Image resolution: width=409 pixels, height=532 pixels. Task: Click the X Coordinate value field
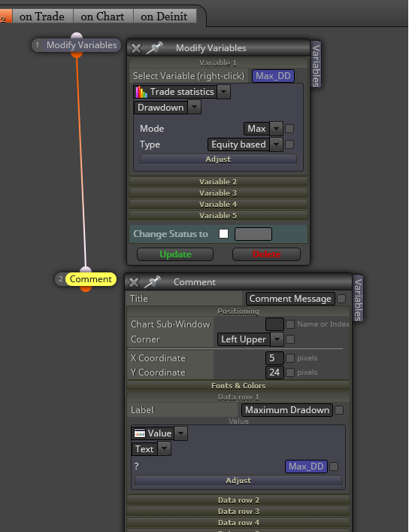coord(274,358)
